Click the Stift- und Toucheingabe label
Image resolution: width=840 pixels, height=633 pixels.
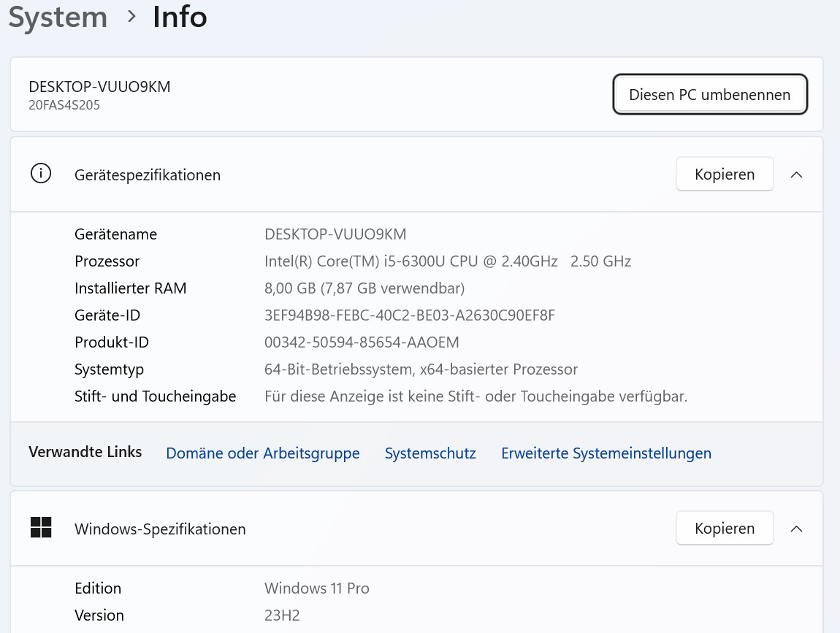point(156,396)
